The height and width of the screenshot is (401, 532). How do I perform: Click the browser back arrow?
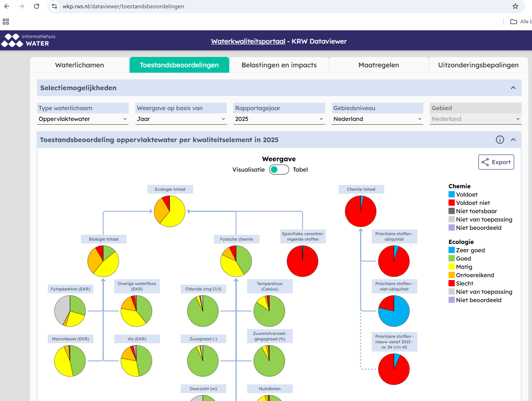[7, 6]
